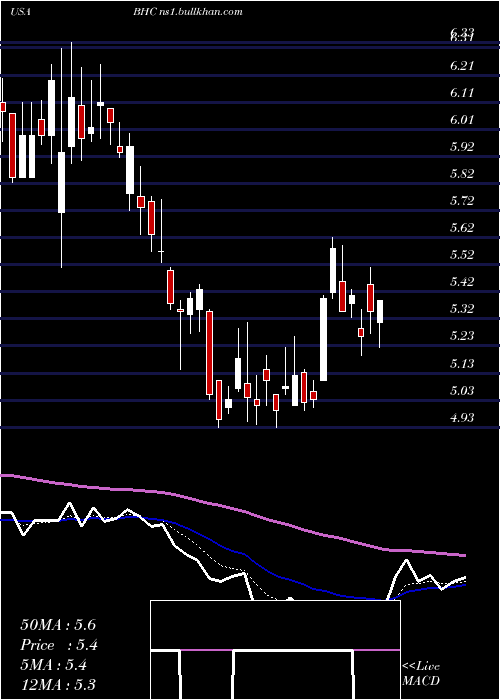This screenshot has width=500, height=700.
Task: Click the last white candlestick on the right
Action: (x=380, y=312)
